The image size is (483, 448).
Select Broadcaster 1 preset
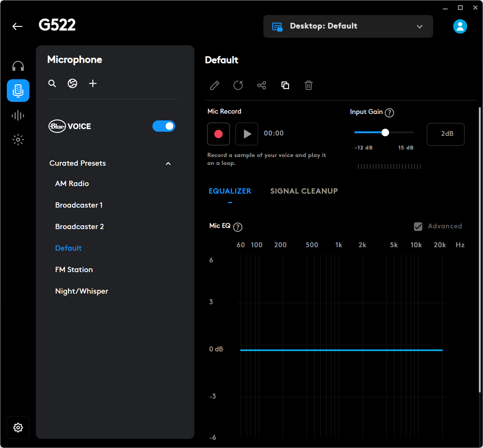click(x=79, y=205)
